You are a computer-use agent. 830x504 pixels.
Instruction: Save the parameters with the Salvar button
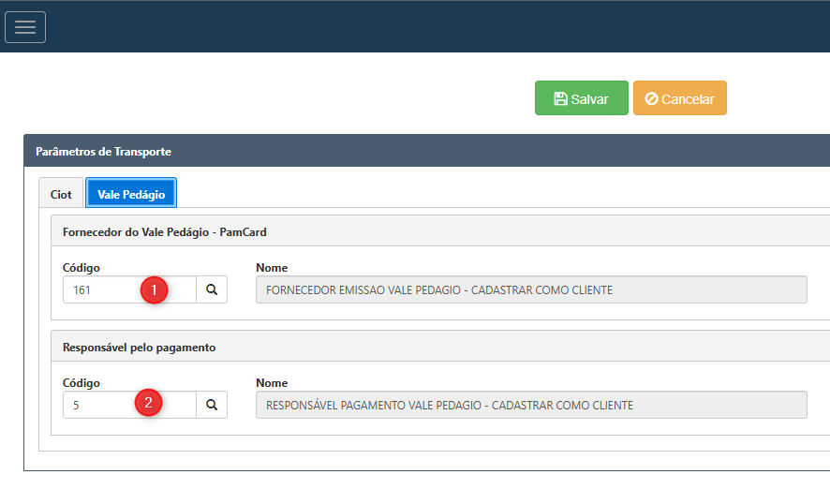point(581,98)
